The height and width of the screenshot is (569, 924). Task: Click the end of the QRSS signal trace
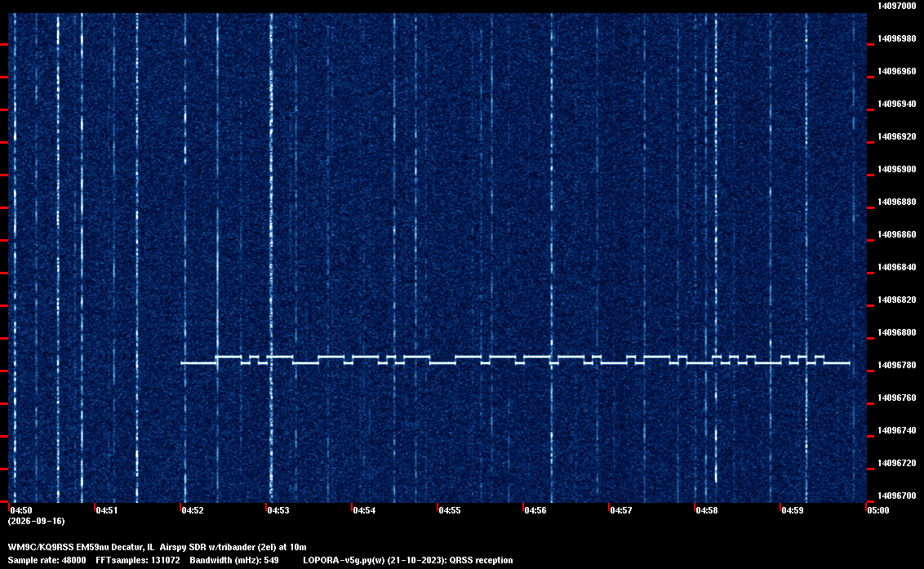pos(848,363)
